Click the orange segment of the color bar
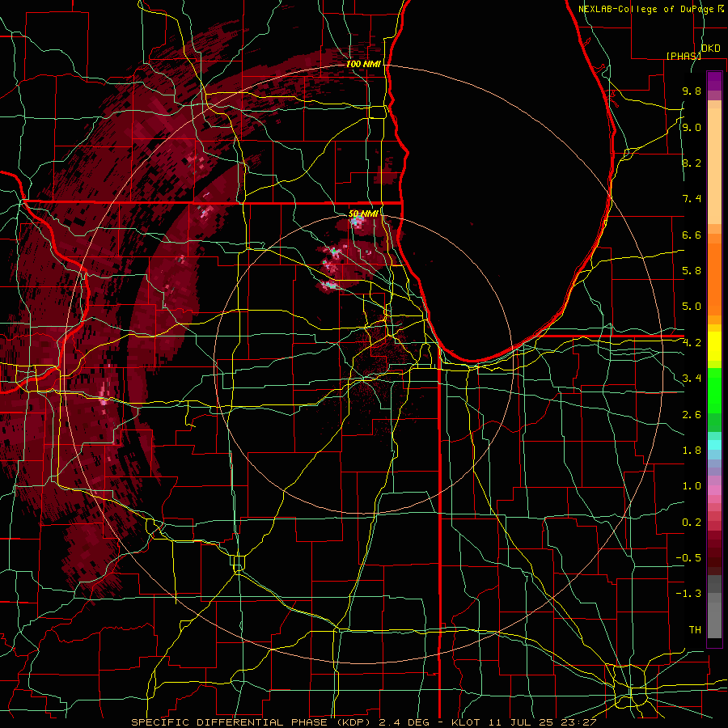The width and height of the screenshot is (728, 728). click(x=714, y=278)
